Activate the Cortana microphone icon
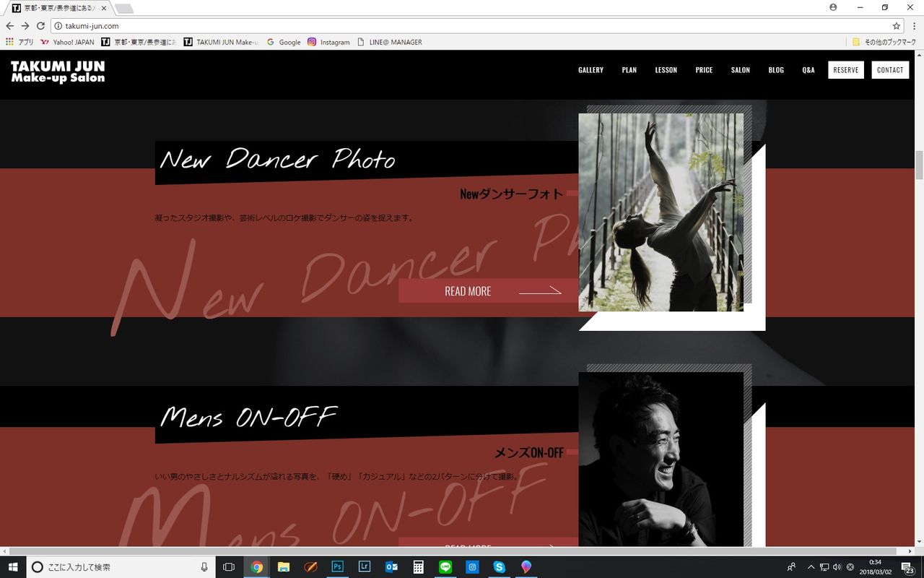 204,567
